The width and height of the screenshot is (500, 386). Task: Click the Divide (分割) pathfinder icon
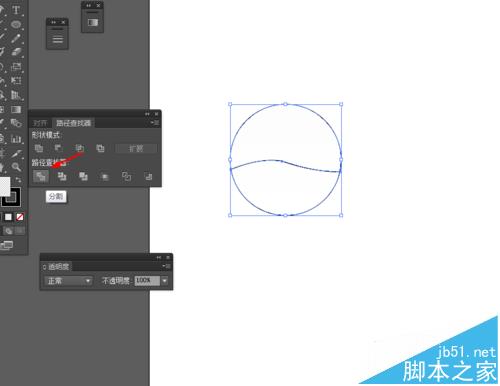click(x=41, y=176)
